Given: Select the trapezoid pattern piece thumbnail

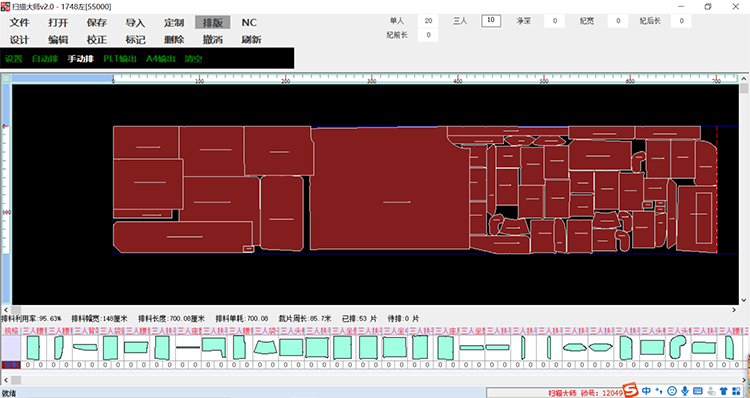Looking at the screenshot, I should point(265,347).
